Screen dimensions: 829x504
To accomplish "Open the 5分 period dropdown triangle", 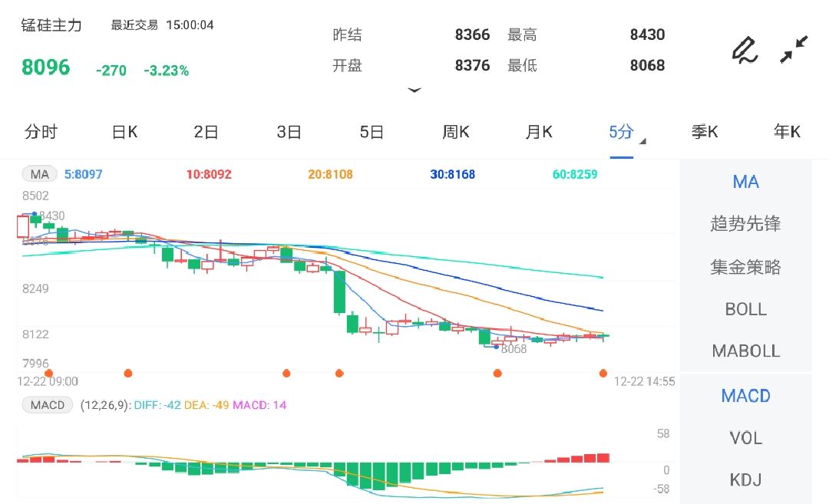I will pos(643,142).
